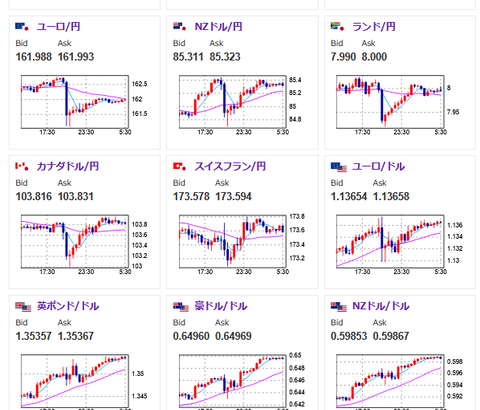Select the ユーロ/ドル candlestick chart thumbnail
Viewport: 480px width, 410px height.
click(x=392, y=245)
